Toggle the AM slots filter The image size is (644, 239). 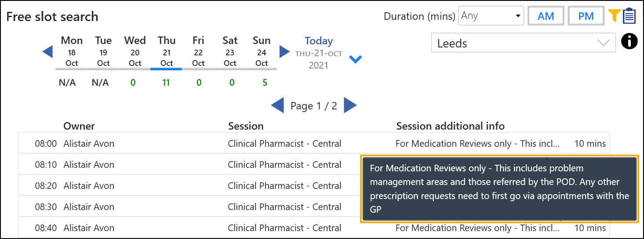coord(546,16)
